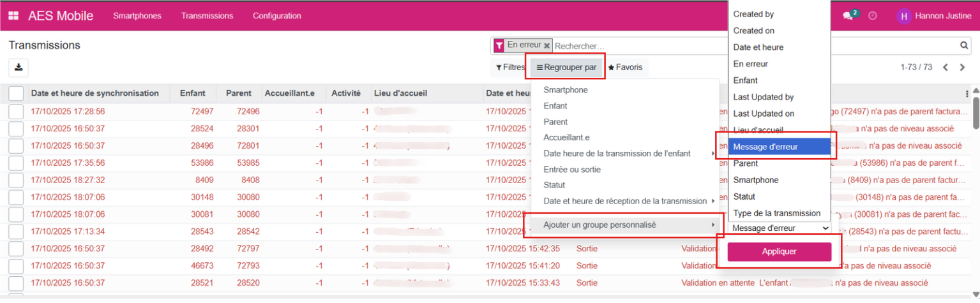Screen dimensions: 980x303
Task: Click the download export icon button
Action: tap(19, 67)
